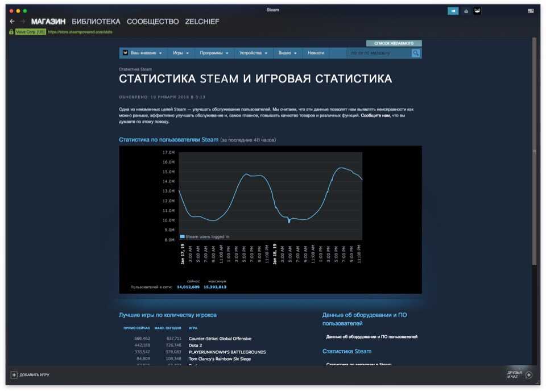The width and height of the screenshot is (546, 392).
Task: Click Big Picture mode icon at top right
Action: point(530,11)
